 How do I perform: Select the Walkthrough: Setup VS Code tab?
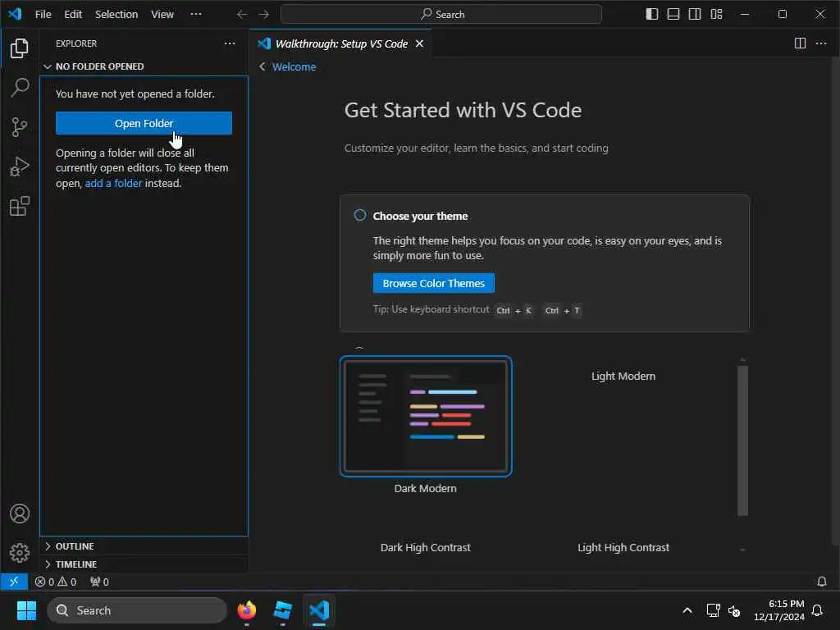click(341, 44)
